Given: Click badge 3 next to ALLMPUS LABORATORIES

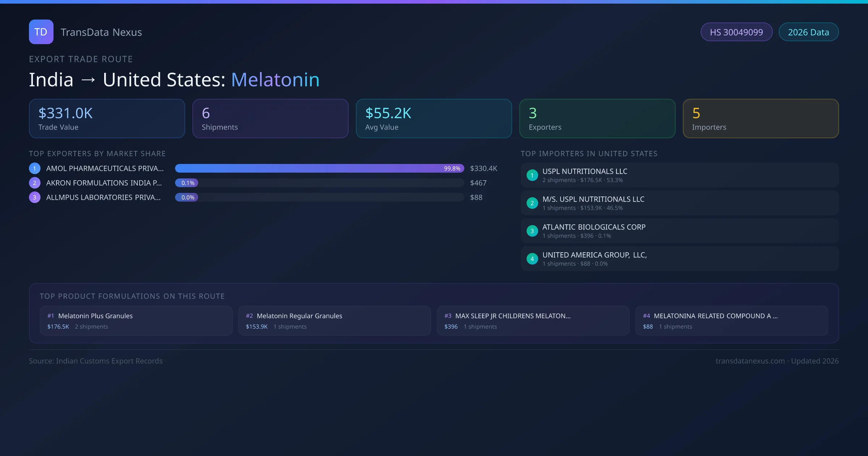Looking at the screenshot, I should [34, 197].
